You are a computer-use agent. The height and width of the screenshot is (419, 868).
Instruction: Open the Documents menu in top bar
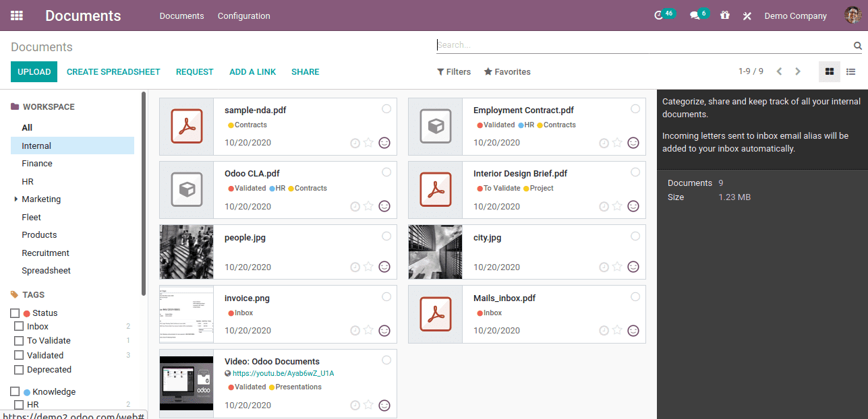click(x=181, y=15)
